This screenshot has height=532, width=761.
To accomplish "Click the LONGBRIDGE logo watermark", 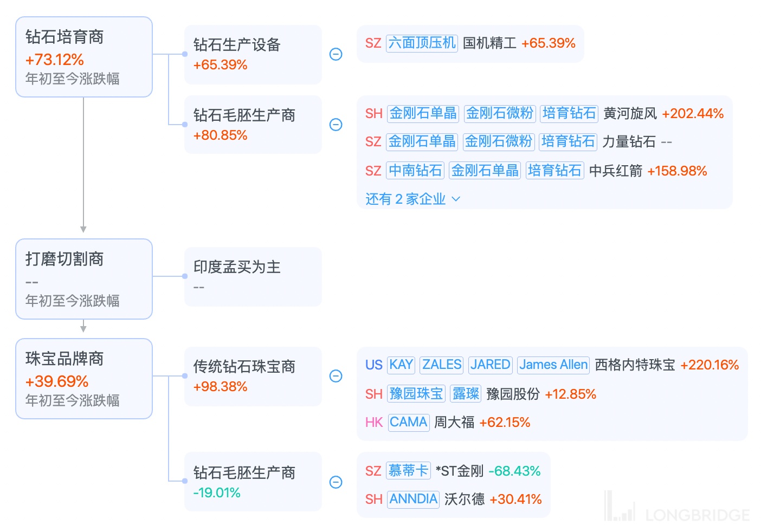I will click(x=678, y=508).
